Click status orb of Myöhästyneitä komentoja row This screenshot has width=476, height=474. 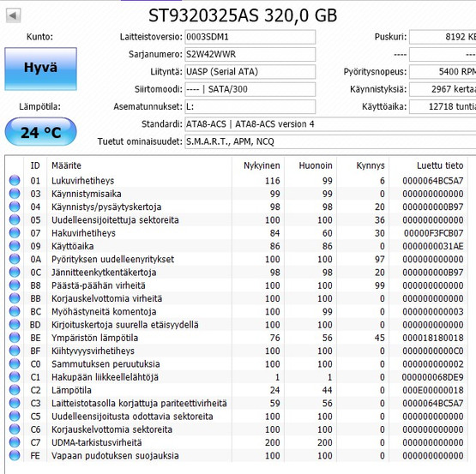coord(15,311)
